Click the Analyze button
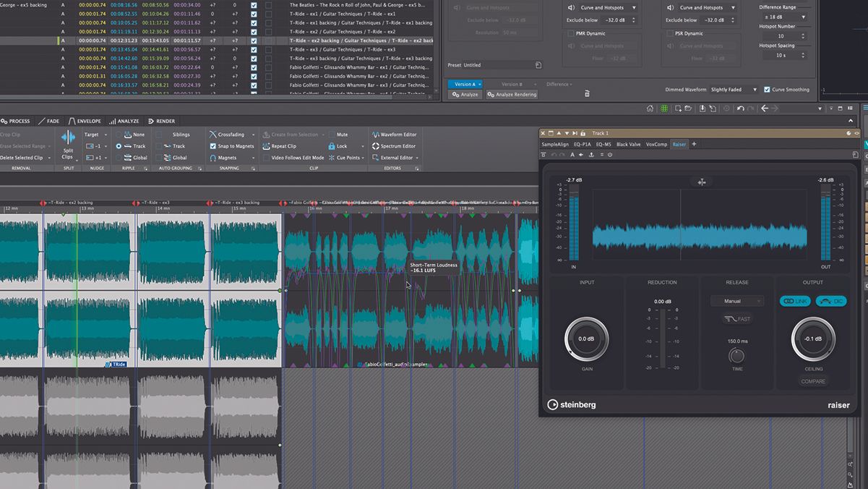Viewport: 868px width, 489px height. pos(465,94)
